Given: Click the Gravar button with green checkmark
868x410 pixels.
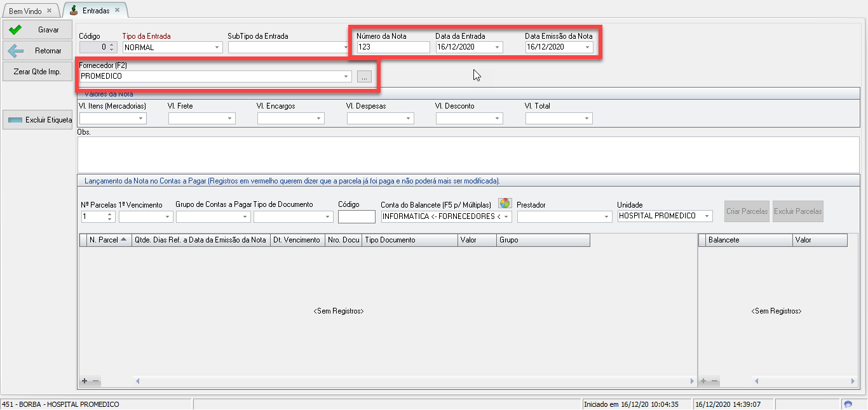Looking at the screenshot, I should coord(37,30).
